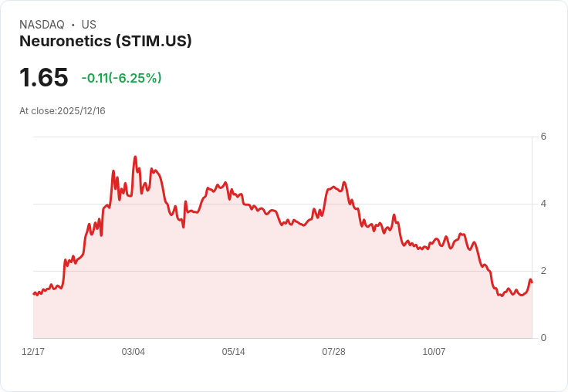Select the 07/28 date on the x-axis
This screenshot has height=392, width=568.
333,352
